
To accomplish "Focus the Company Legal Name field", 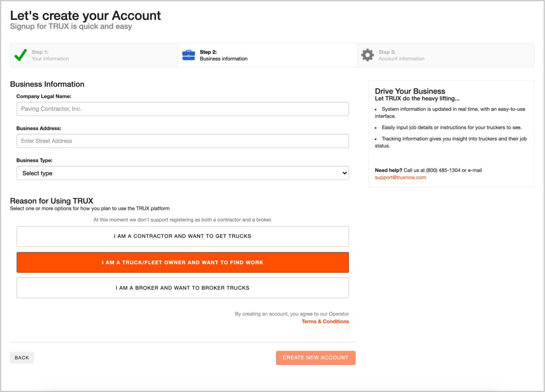I will [182, 109].
